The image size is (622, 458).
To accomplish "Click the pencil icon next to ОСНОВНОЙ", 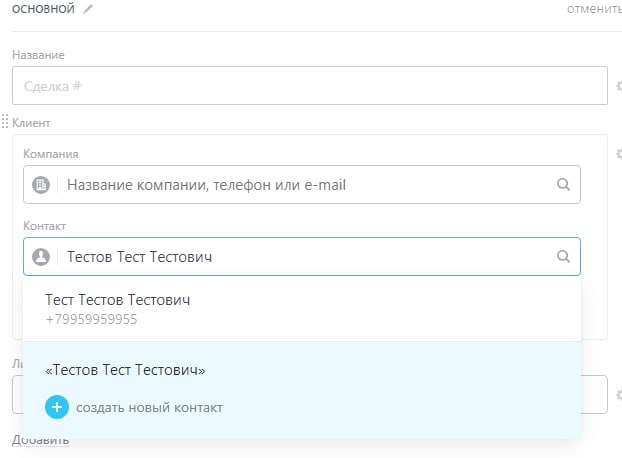I will pos(88,9).
